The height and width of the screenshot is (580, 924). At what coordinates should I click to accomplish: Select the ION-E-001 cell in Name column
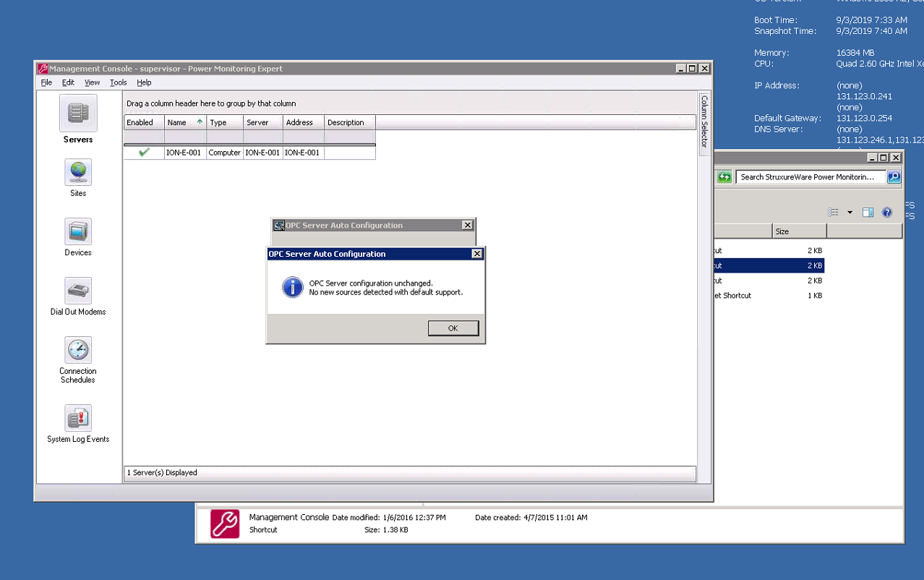pos(185,153)
